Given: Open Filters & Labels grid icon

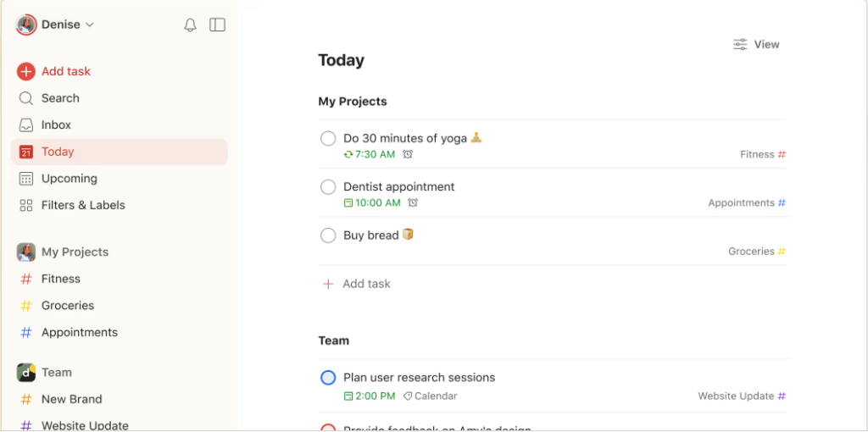Looking at the screenshot, I should 26,205.
